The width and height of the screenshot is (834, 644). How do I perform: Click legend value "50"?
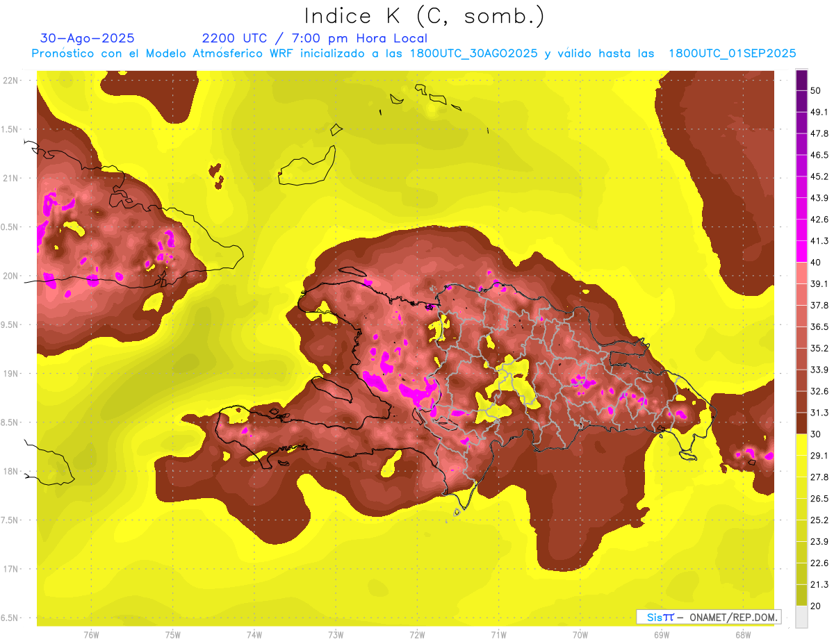[816, 91]
